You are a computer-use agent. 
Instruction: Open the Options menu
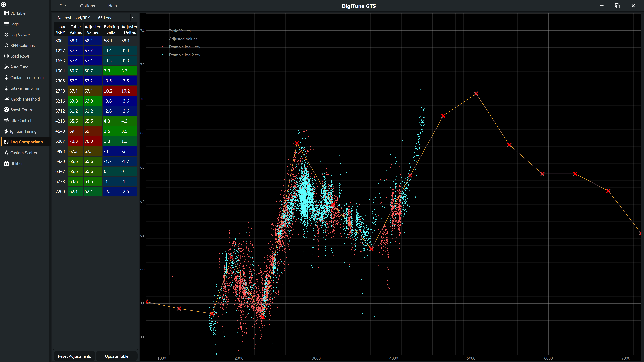(88, 6)
